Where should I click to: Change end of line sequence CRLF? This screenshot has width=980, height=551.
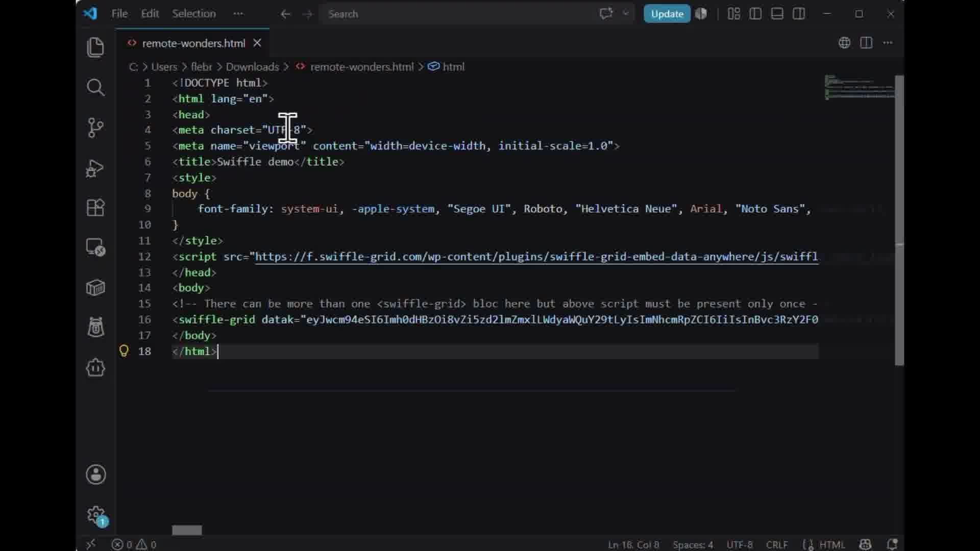pyautogui.click(x=777, y=544)
